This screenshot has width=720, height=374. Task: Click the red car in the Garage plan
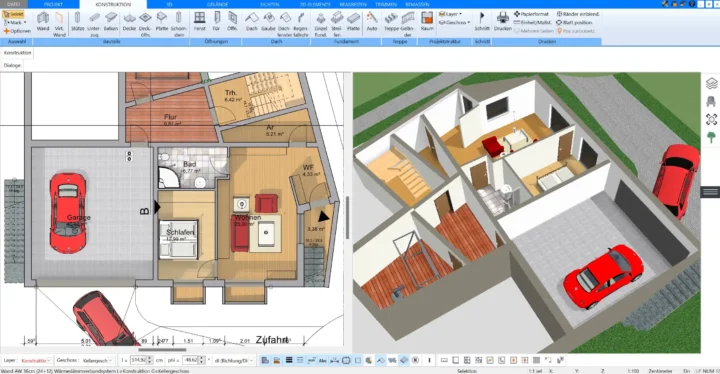click(68, 213)
